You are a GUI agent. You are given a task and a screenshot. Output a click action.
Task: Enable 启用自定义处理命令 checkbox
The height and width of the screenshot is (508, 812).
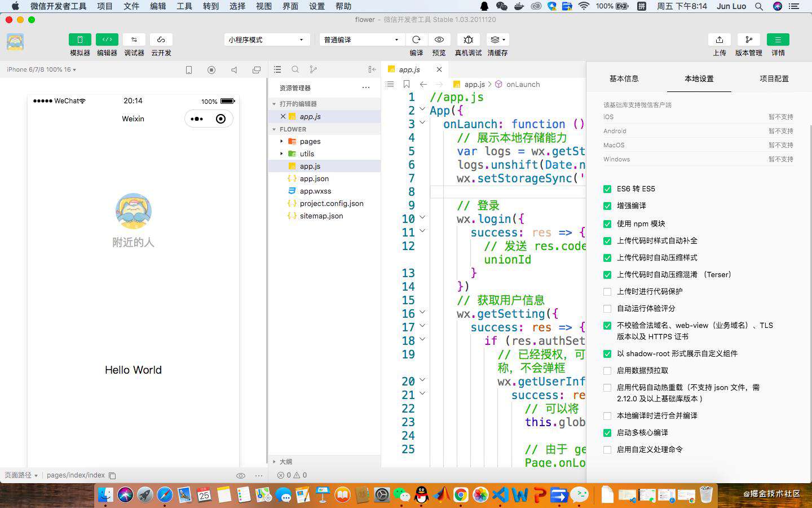click(607, 450)
